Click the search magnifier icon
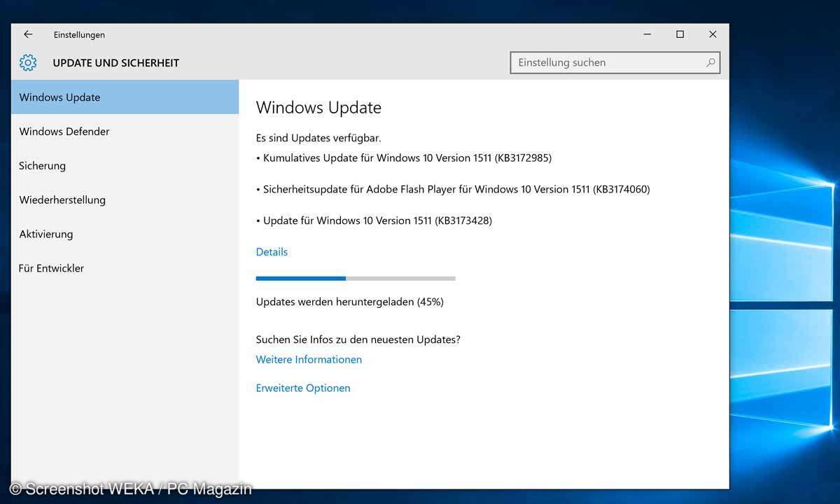840x504 pixels. [710, 62]
